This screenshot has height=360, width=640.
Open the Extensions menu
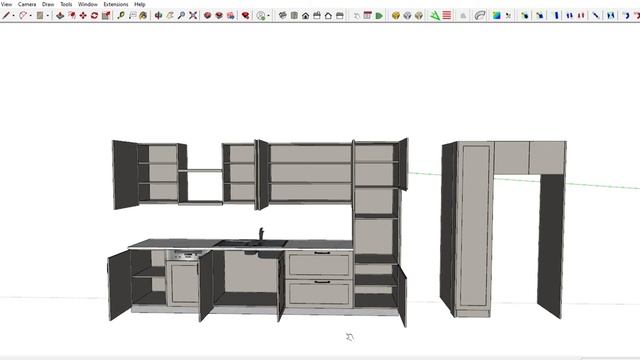point(116,4)
